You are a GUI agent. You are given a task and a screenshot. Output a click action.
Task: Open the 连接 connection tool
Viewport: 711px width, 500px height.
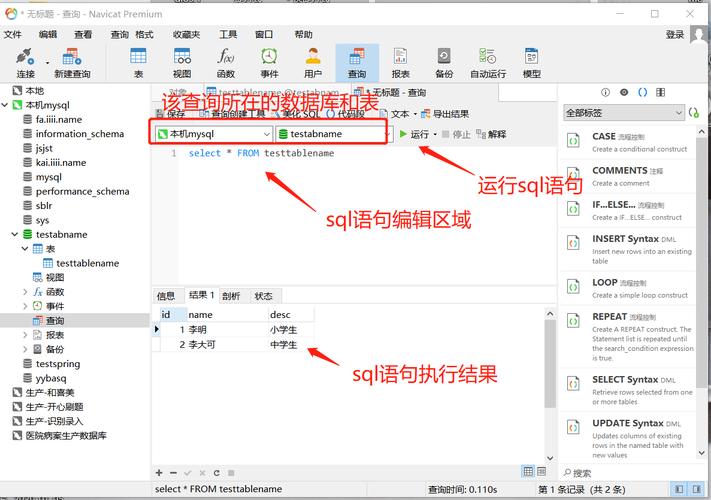(25, 63)
